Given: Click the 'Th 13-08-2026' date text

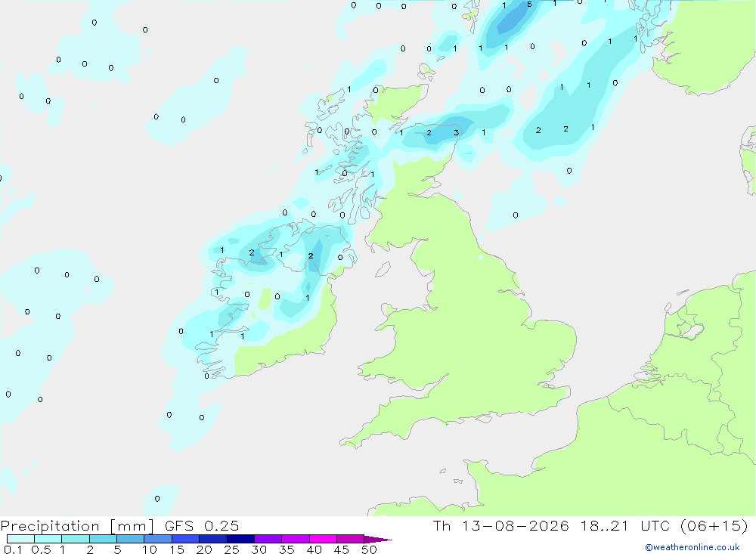Looking at the screenshot, I should [500, 525].
